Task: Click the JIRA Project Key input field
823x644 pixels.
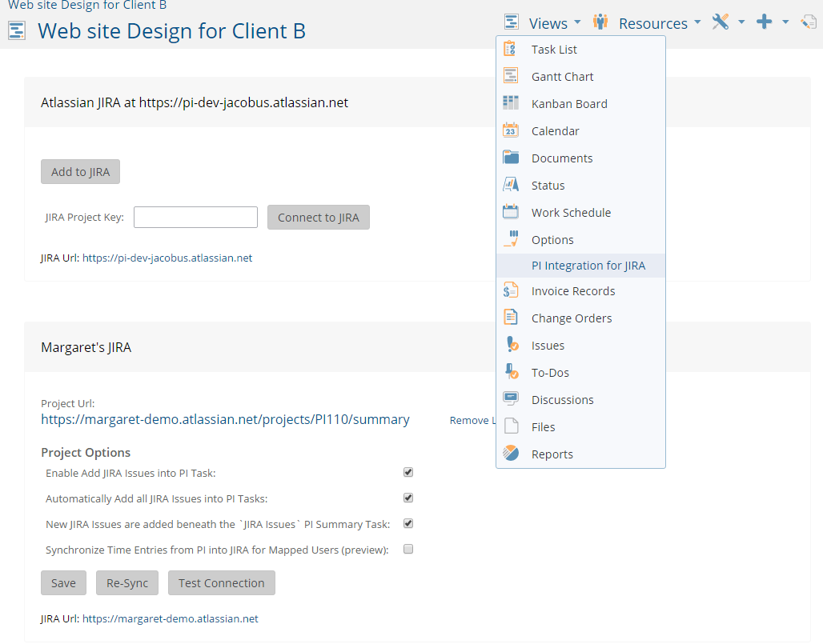Action: [x=196, y=217]
